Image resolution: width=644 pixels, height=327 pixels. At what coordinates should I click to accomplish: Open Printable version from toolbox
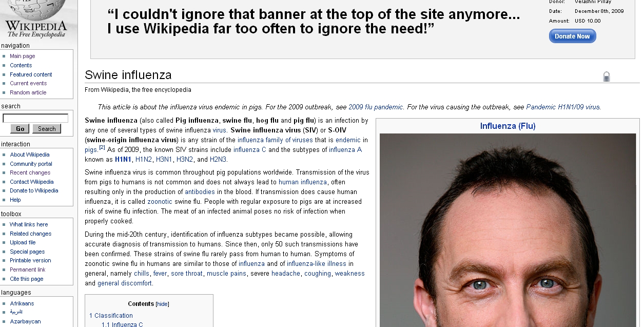[x=30, y=260]
